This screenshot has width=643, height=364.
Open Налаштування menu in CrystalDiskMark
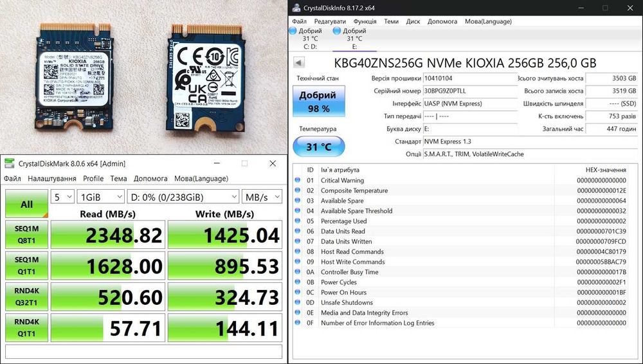pyautogui.click(x=52, y=179)
